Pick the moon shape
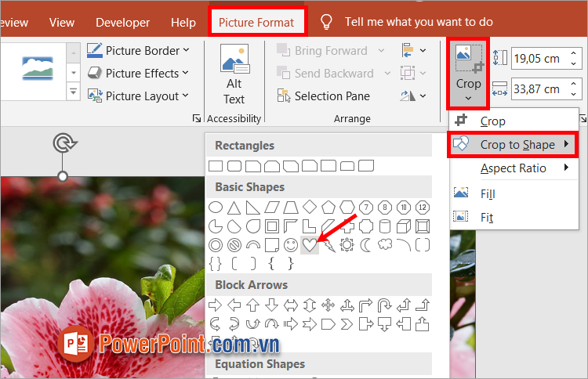Screen dimensions: 588x379 pos(365,245)
